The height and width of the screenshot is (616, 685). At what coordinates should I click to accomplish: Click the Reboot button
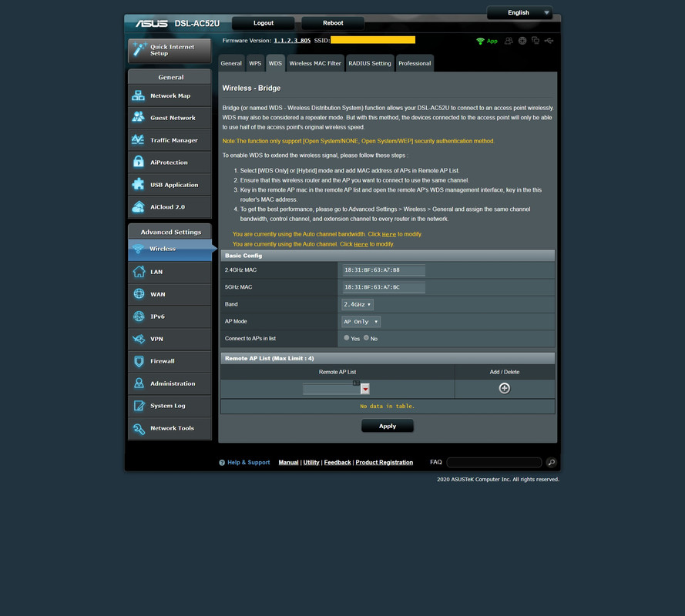(333, 23)
